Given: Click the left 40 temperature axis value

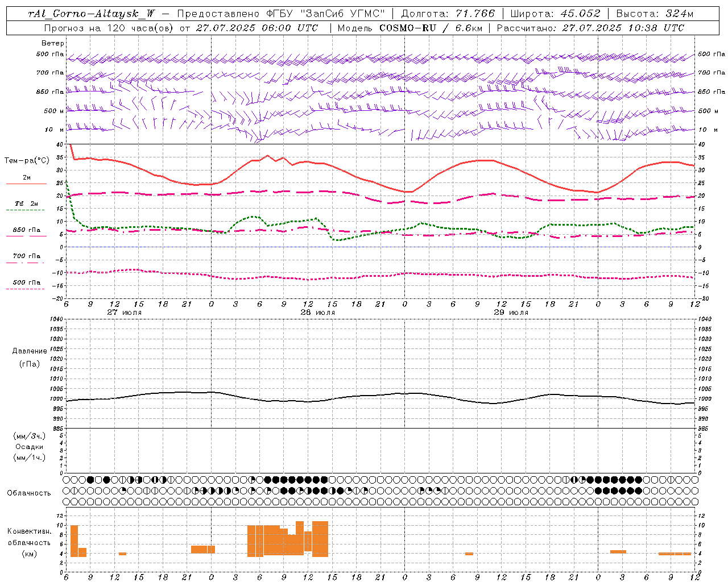Looking at the screenshot, I should click(x=61, y=144).
